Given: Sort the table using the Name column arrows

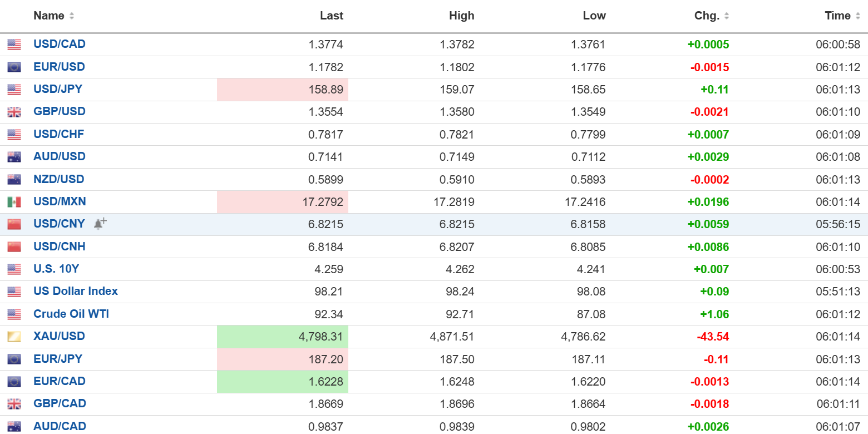Looking at the screenshot, I should click(x=72, y=16).
